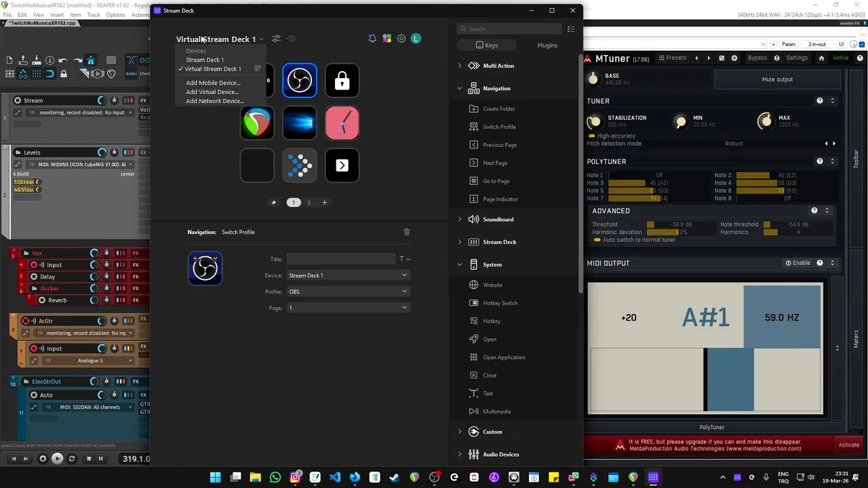Screen dimensions: 868x488
Task: Select the dotted-arrow key on deck
Action: [300, 165]
